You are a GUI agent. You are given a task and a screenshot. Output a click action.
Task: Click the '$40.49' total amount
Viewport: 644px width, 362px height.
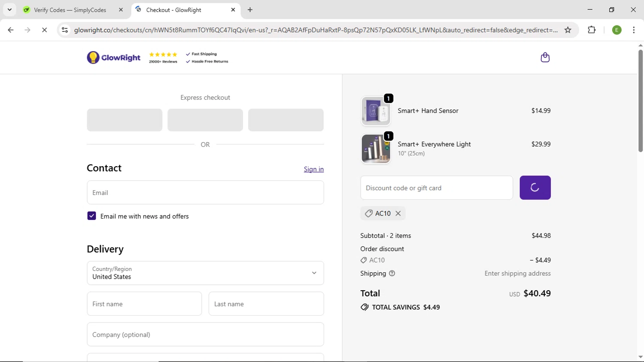[x=537, y=293]
